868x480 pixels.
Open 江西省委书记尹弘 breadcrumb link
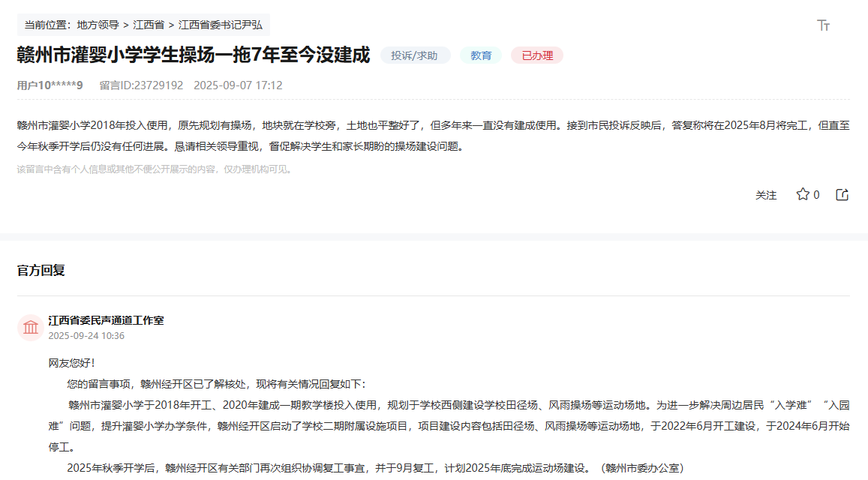click(x=221, y=25)
